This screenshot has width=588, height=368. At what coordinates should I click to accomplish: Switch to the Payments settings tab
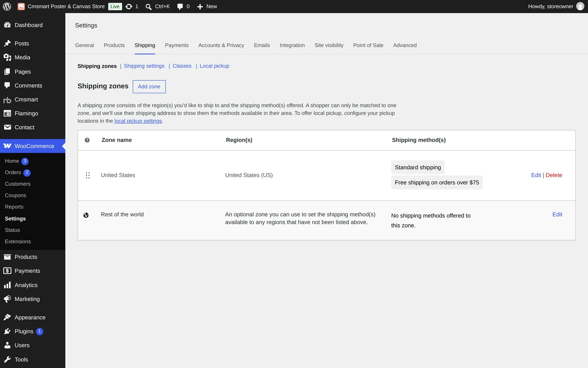tap(177, 45)
